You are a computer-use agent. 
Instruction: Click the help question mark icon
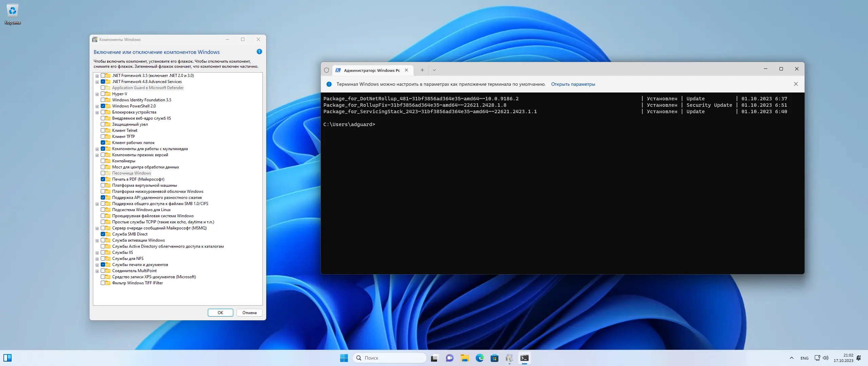(x=259, y=52)
